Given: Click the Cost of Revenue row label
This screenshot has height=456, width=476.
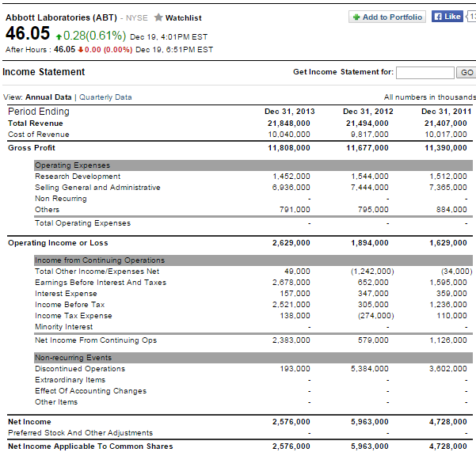Looking at the screenshot, I should pos(39,135).
